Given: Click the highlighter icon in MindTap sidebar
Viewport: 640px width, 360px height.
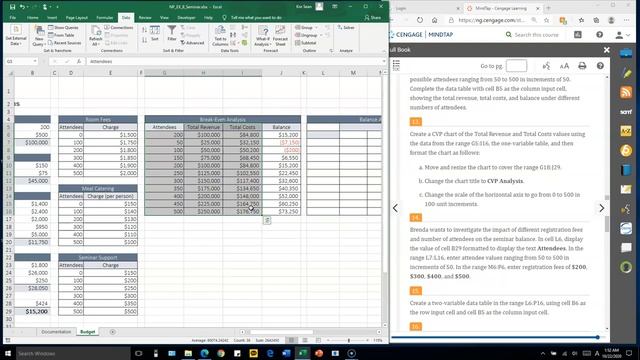Looking at the screenshot, I should [626, 73].
